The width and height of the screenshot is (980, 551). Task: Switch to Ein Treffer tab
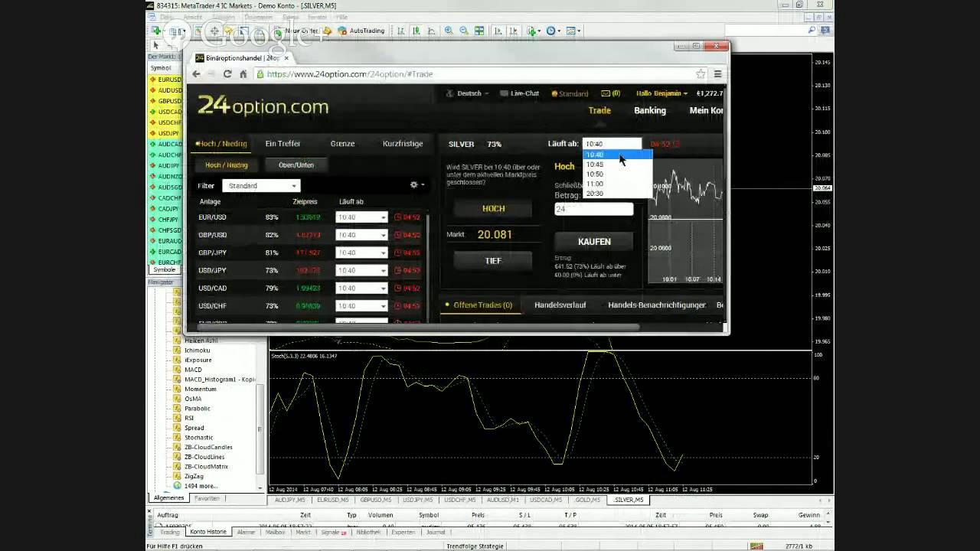tap(283, 144)
